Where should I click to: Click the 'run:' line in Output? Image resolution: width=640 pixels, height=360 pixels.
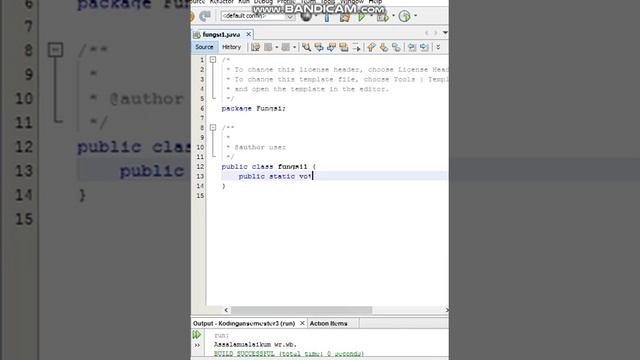pos(221,336)
